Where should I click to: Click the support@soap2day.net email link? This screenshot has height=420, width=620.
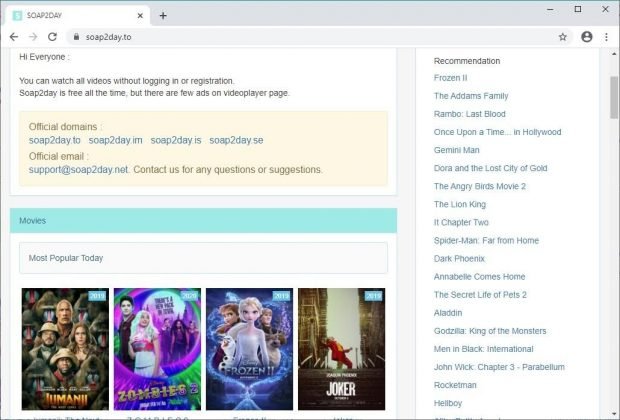(x=78, y=170)
